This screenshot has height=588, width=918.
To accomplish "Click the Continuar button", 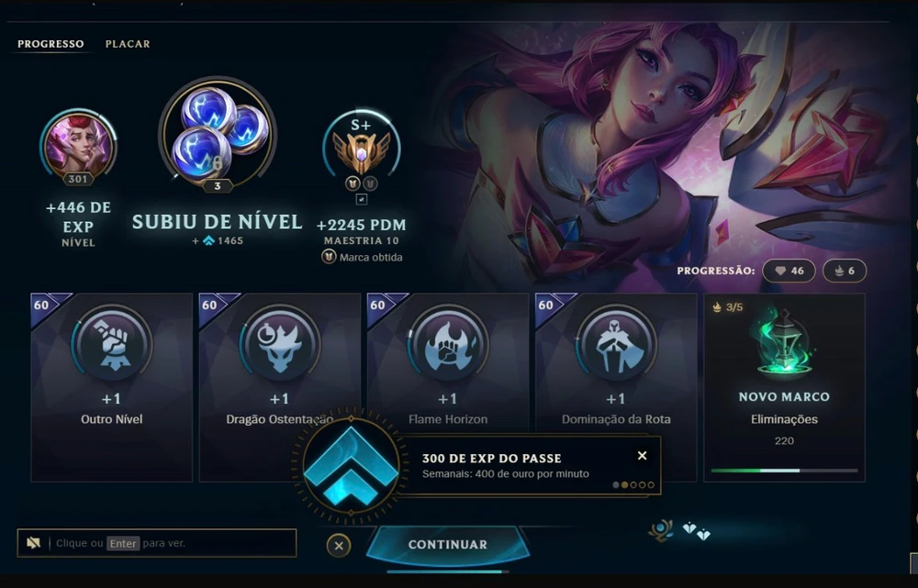I will click(448, 545).
